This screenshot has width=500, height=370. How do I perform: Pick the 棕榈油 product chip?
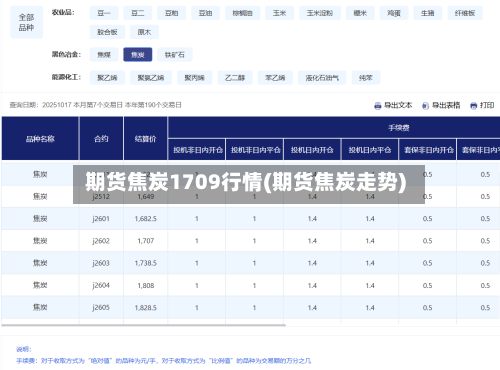pyautogui.click(x=243, y=13)
